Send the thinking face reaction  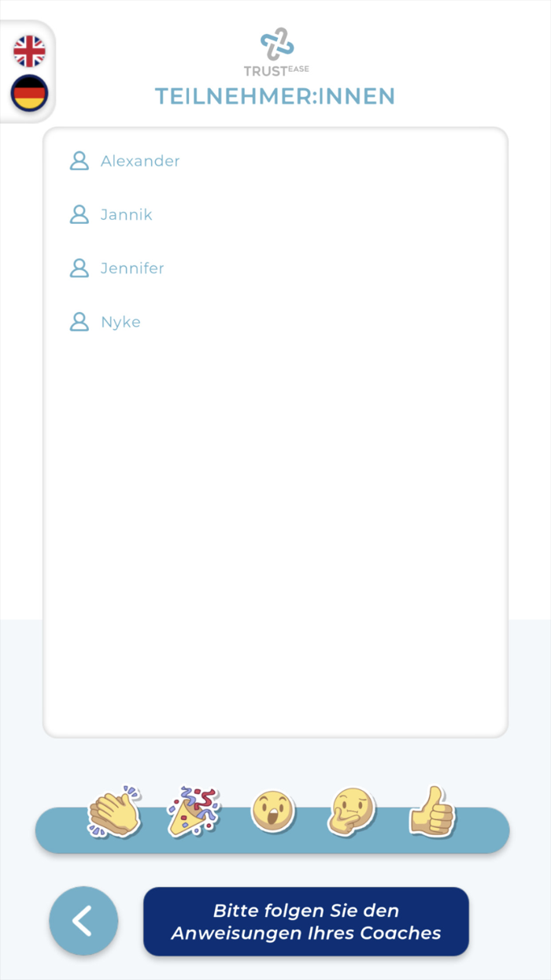click(351, 811)
